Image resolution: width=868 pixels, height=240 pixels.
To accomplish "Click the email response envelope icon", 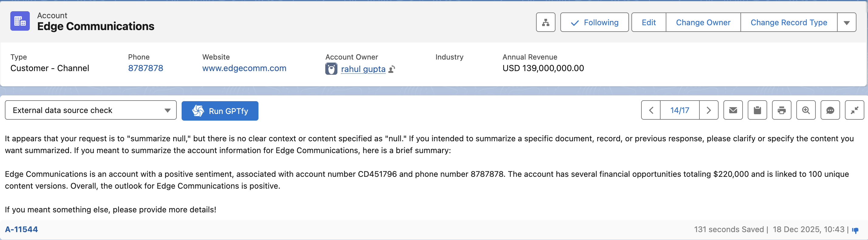I will click(733, 110).
